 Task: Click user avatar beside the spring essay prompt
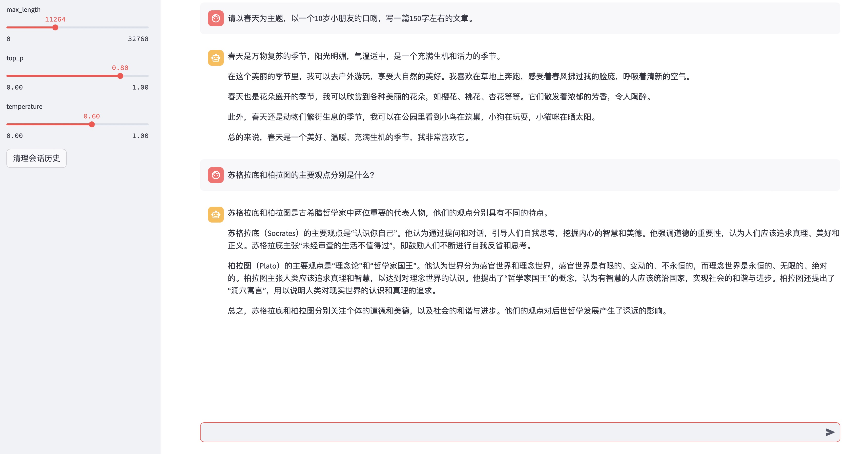pyautogui.click(x=216, y=18)
